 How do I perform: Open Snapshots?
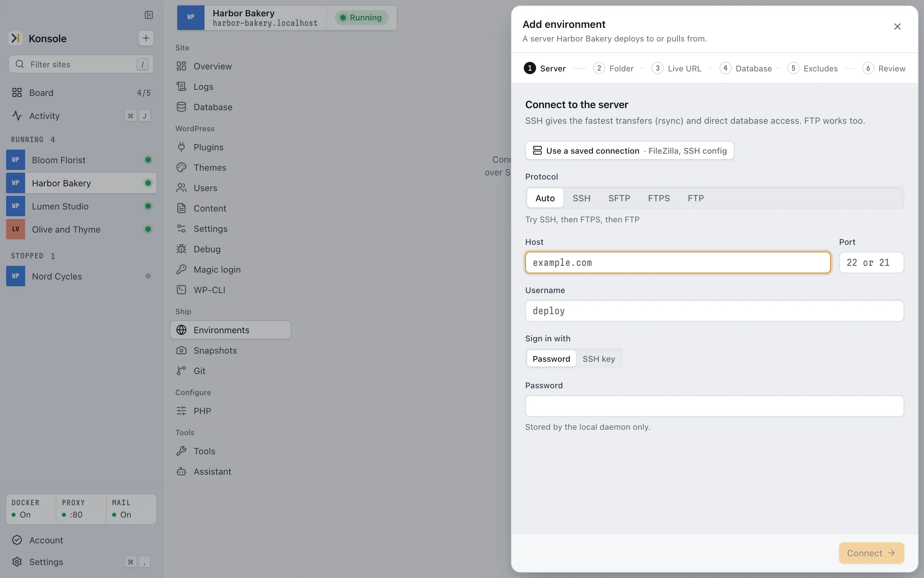coord(231,351)
